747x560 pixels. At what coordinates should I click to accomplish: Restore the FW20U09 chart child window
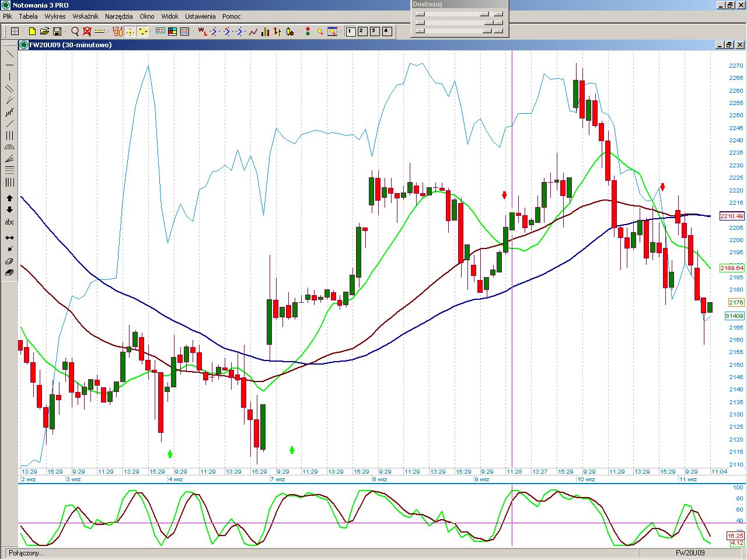[x=729, y=45]
